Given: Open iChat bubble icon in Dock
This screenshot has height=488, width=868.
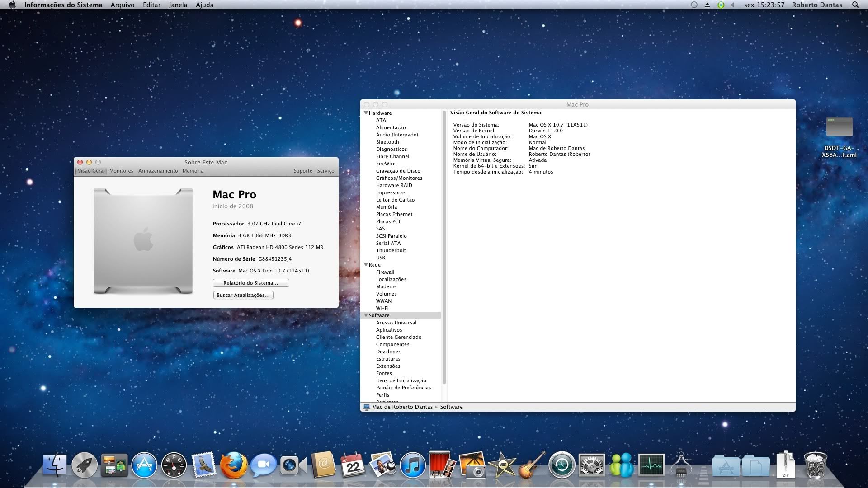Looking at the screenshot, I should point(264,465).
